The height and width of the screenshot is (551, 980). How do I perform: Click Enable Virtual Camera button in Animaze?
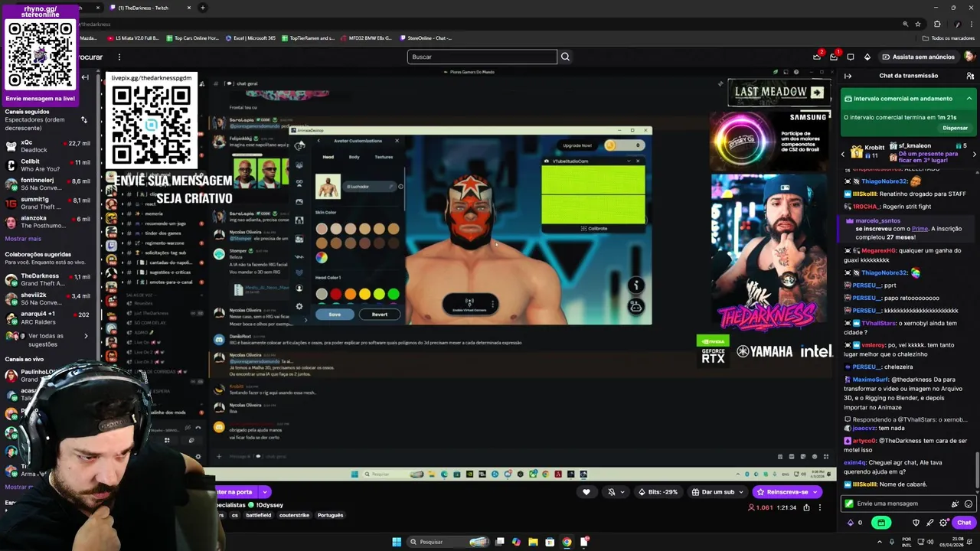tap(469, 305)
